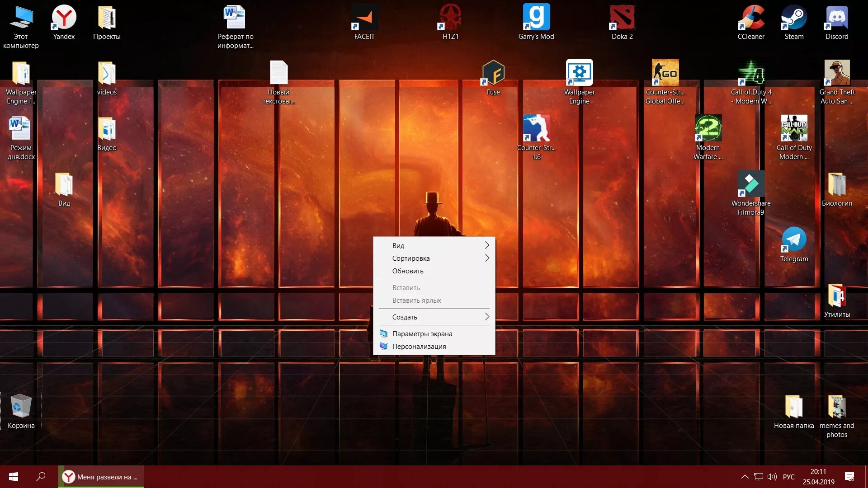Select the Telegram shortcut icon
The image size is (868, 488).
(794, 245)
